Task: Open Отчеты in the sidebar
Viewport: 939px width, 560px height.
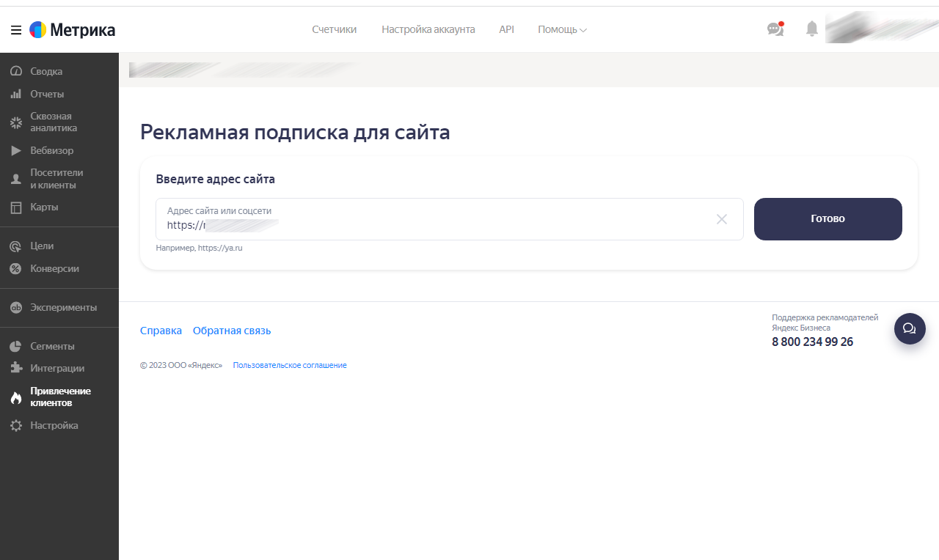Action: pos(47,94)
